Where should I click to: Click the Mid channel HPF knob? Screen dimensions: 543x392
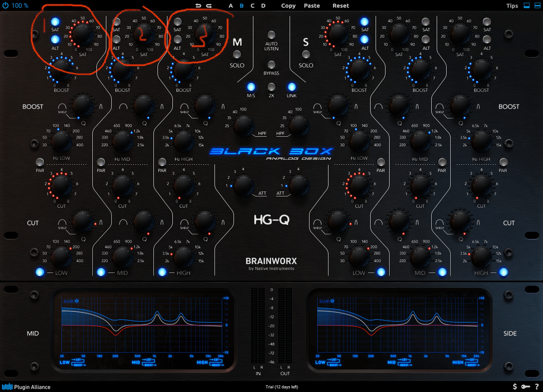pyautogui.click(x=244, y=125)
